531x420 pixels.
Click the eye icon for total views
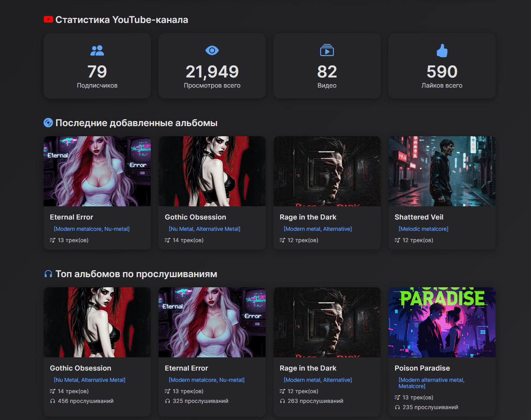212,51
